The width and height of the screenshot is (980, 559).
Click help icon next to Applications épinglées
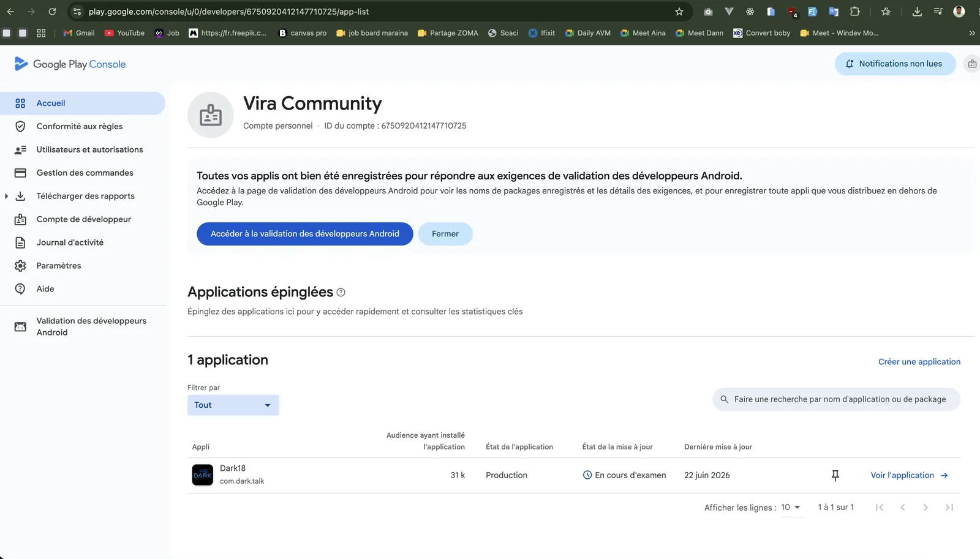tap(341, 293)
